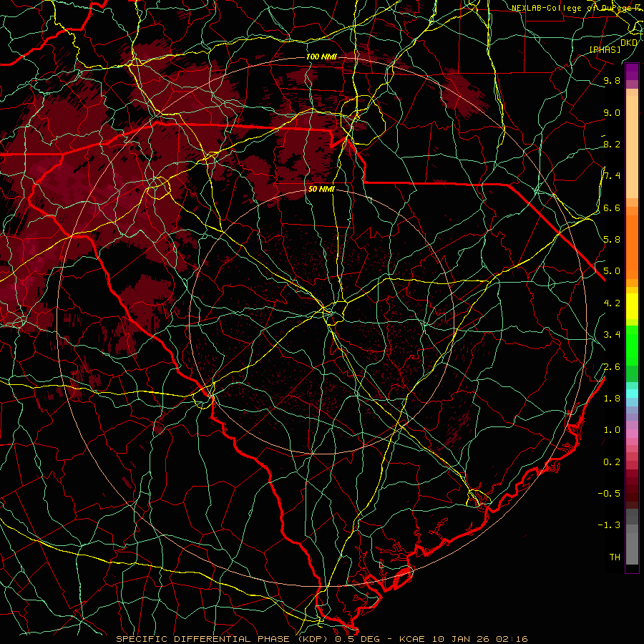
Task: Click the cyan segment of the color bar
Action: tap(632, 393)
